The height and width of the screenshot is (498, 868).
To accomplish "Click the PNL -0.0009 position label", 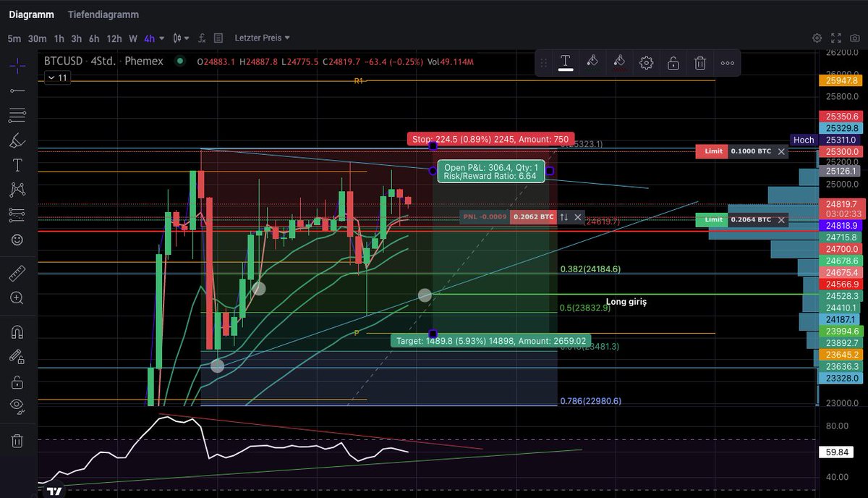I will [x=485, y=216].
